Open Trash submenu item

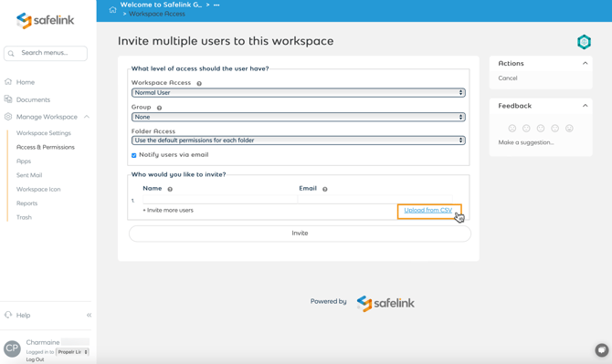click(24, 217)
